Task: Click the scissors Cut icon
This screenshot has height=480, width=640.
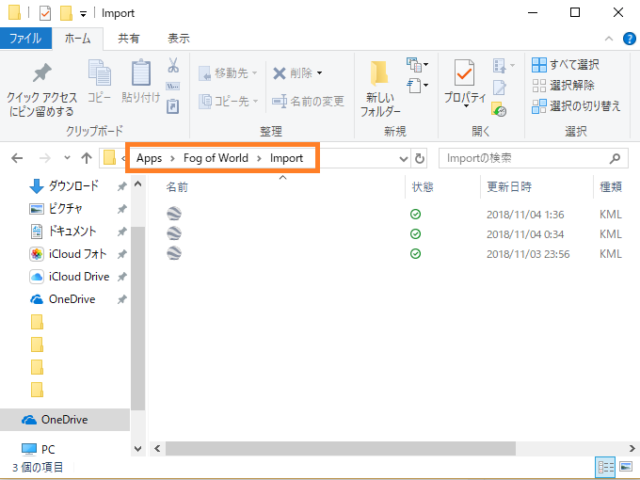Action: [x=173, y=66]
